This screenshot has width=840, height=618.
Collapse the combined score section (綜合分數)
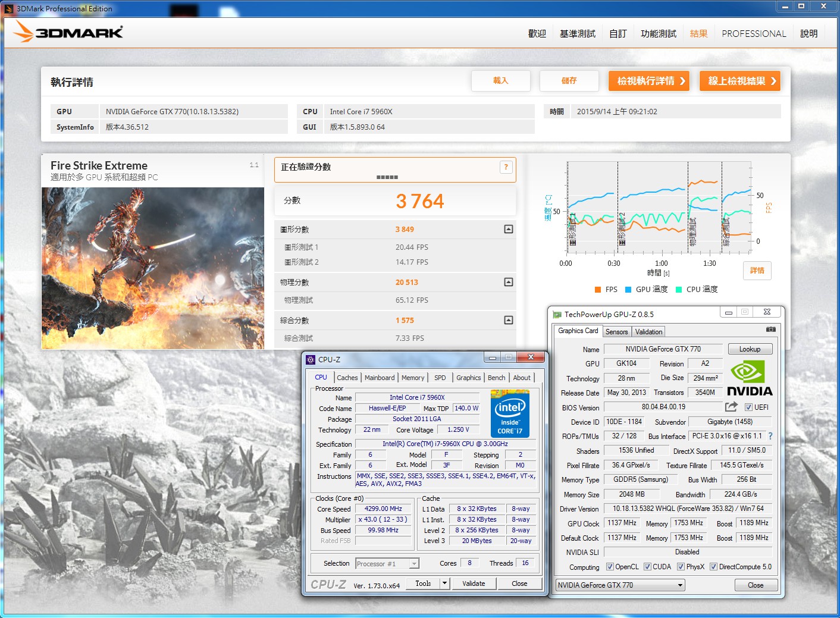tap(509, 320)
